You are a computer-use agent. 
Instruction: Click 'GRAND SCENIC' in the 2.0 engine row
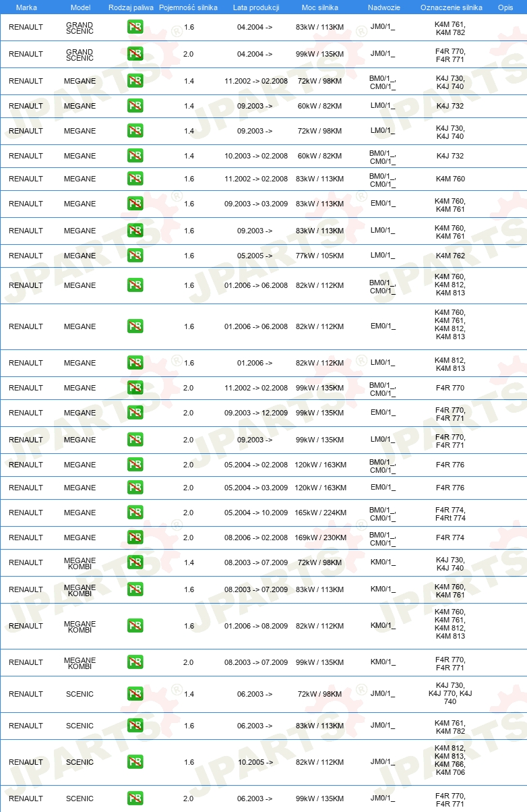[x=80, y=55]
